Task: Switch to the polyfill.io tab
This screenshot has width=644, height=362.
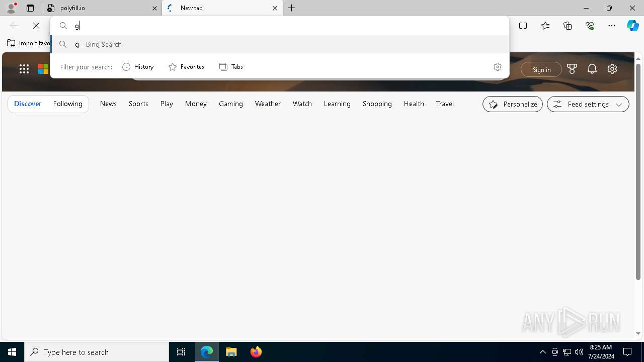Action: tap(102, 8)
